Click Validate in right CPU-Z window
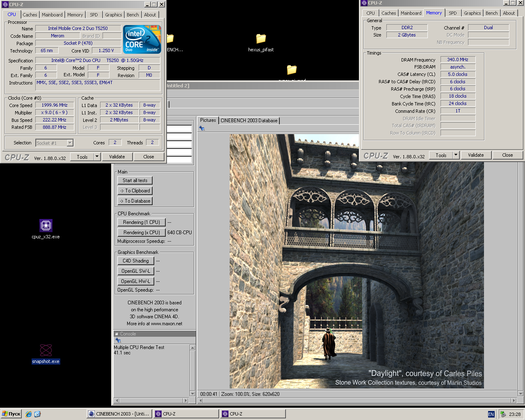Image resolution: width=525 pixels, height=420 pixels. coord(476,155)
